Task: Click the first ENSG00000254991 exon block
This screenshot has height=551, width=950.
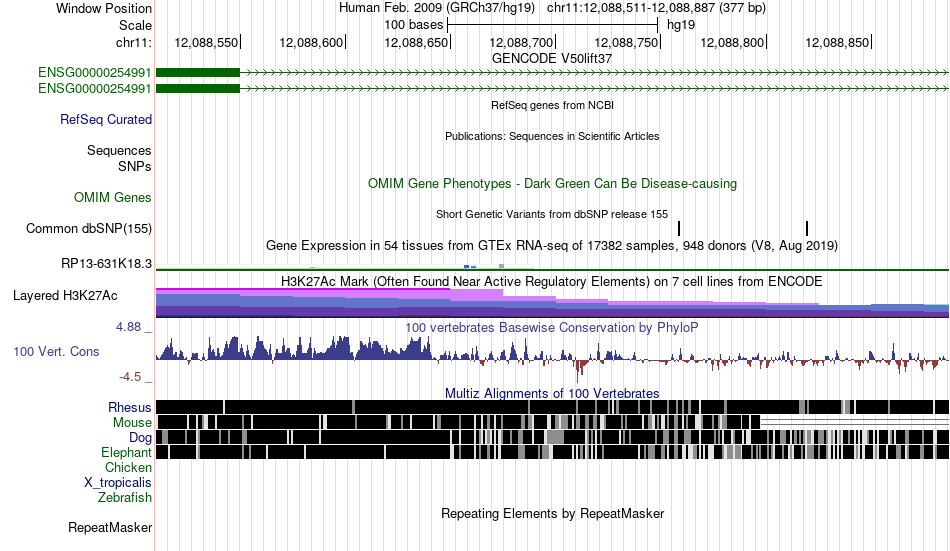Action: pos(198,73)
